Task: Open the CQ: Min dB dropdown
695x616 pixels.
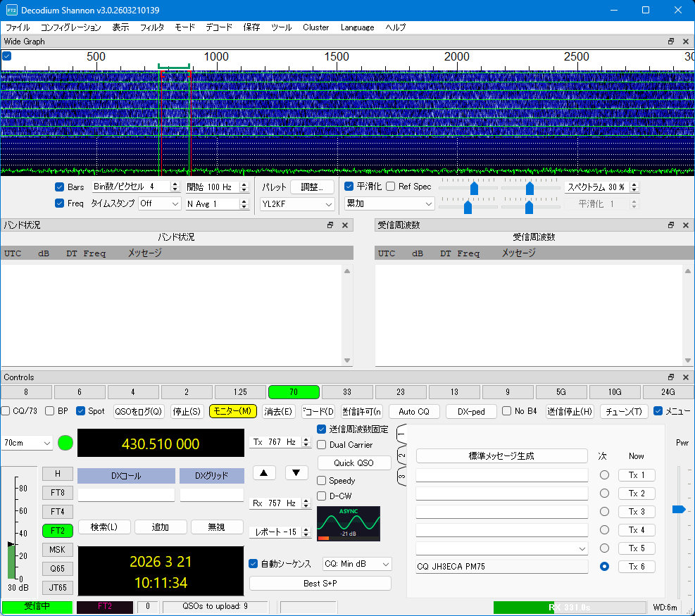Action: point(356,564)
